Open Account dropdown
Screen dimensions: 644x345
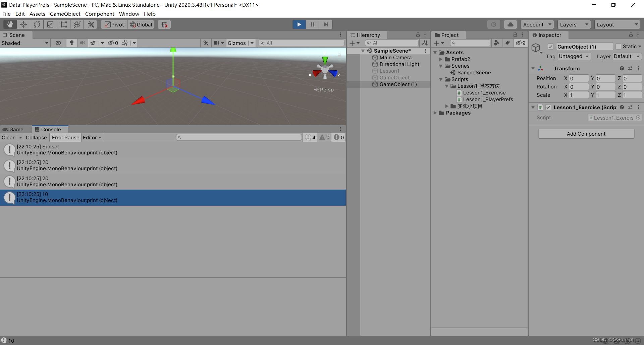pos(537,24)
